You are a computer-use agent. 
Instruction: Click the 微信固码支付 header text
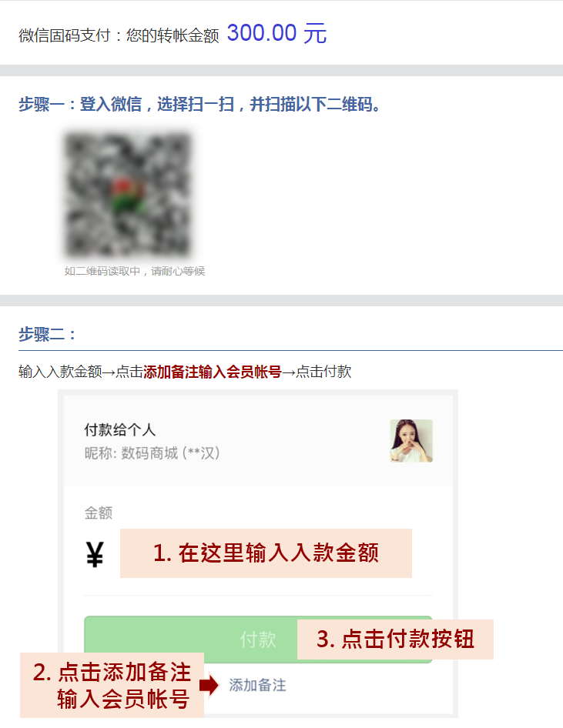[65, 35]
